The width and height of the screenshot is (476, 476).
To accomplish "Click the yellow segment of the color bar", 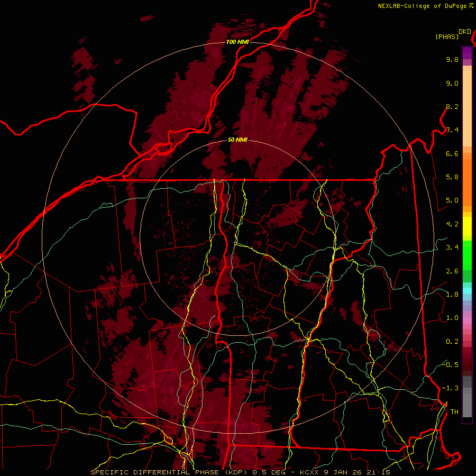I will (467, 226).
